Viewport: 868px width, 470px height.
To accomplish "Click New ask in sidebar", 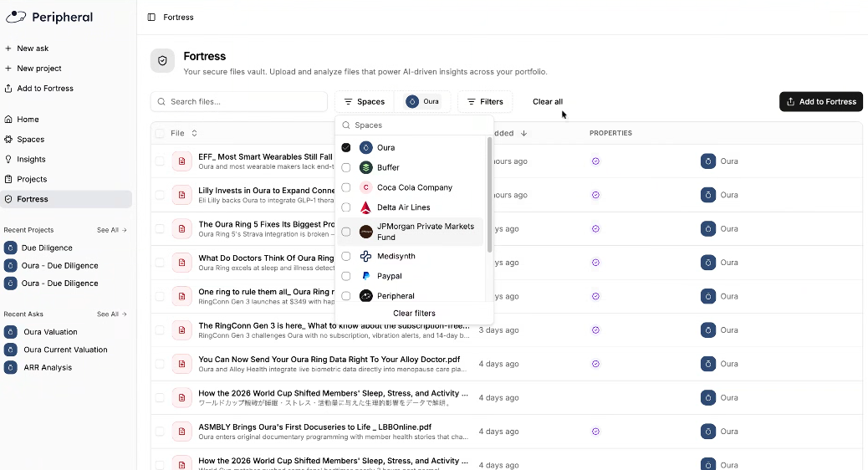I will pos(66,49).
